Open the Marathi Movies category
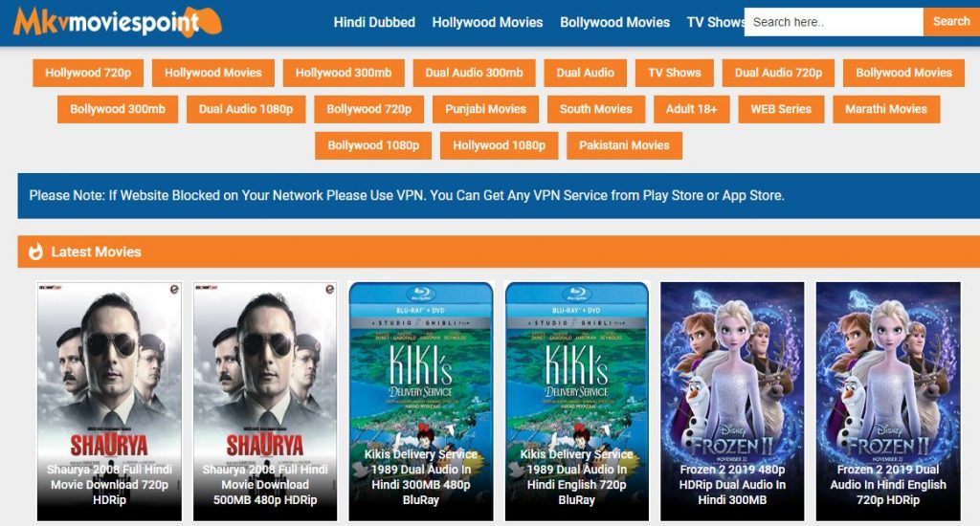Image resolution: width=980 pixels, height=526 pixels. coord(886,109)
